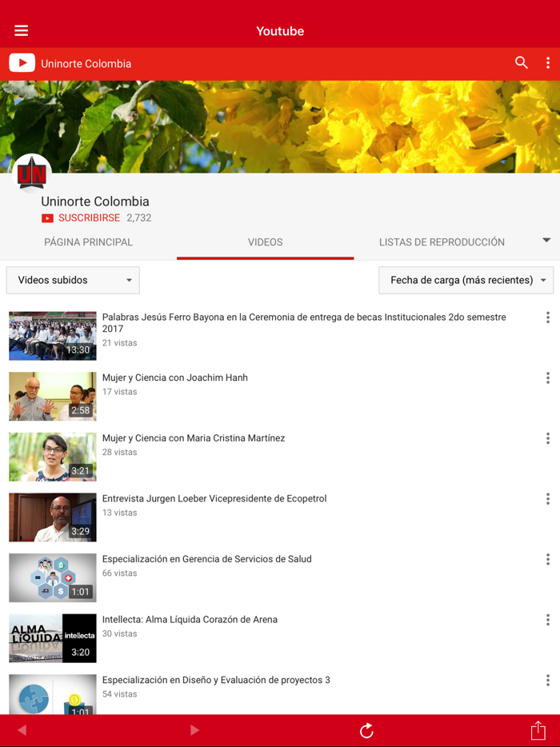Switch to the PÁGINA PRINCIPAL tab
The width and height of the screenshot is (560, 747).
click(89, 242)
